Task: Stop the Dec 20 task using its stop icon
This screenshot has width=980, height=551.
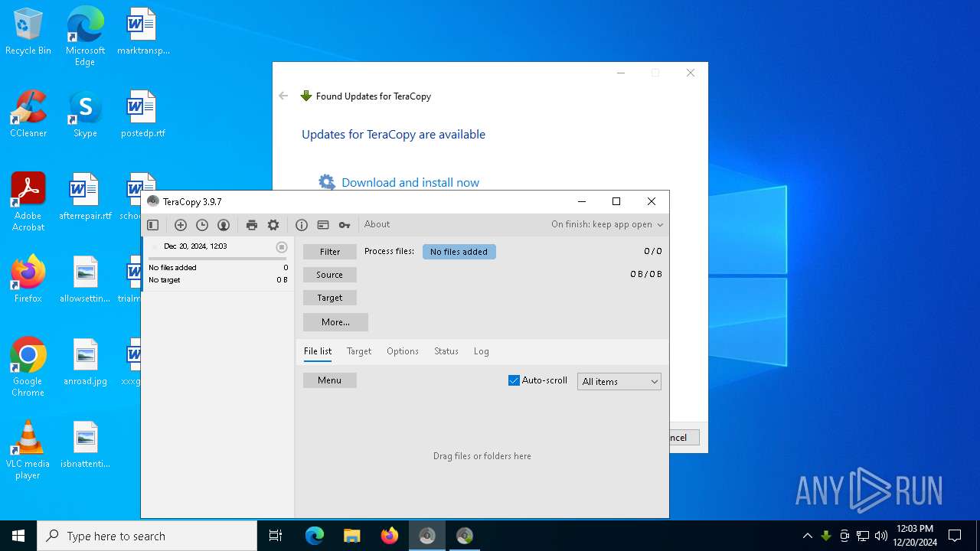Action: [282, 247]
